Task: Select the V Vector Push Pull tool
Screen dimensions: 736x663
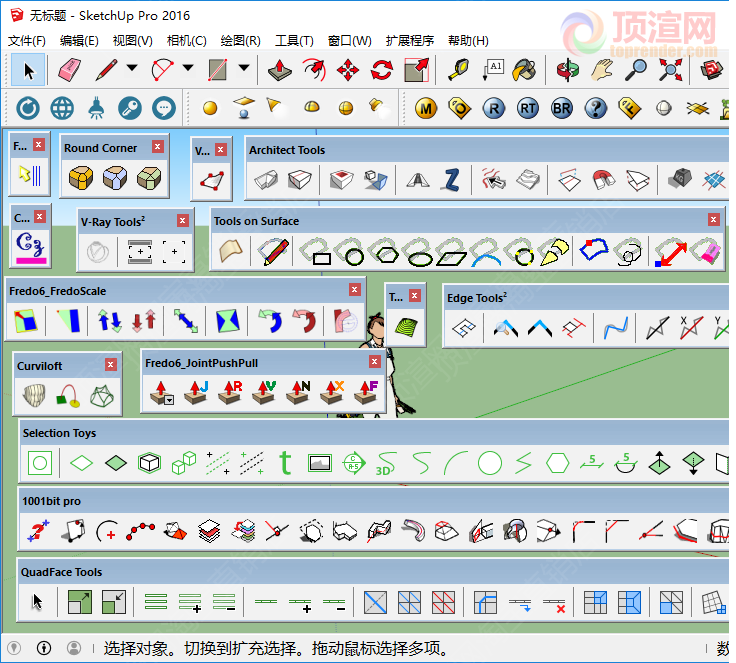Action: point(264,393)
